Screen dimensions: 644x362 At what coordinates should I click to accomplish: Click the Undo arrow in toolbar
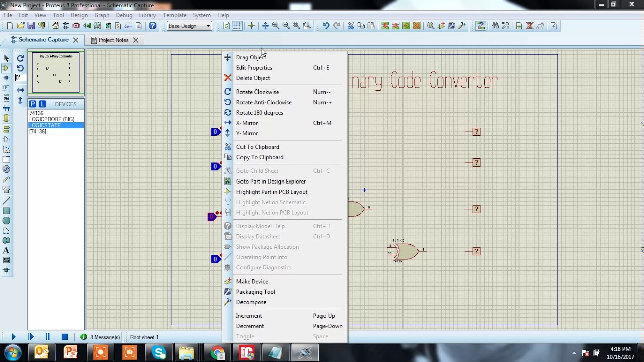pyautogui.click(x=326, y=26)
